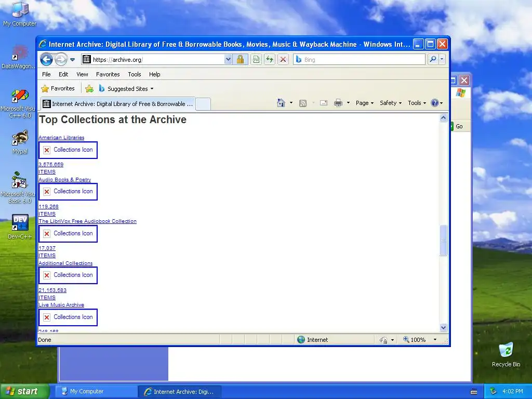Click the Add to Favorites Bar icon
The image size is (532, 399).
click(89, 89)
